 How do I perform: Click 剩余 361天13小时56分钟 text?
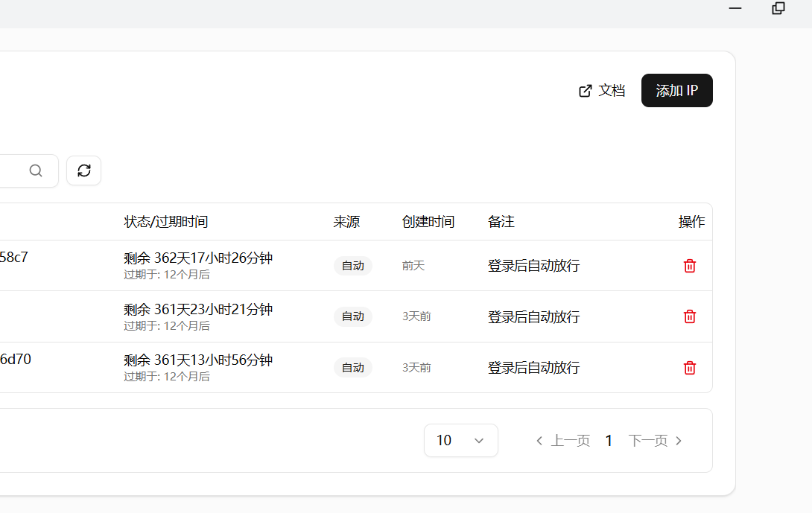[198, 360]
